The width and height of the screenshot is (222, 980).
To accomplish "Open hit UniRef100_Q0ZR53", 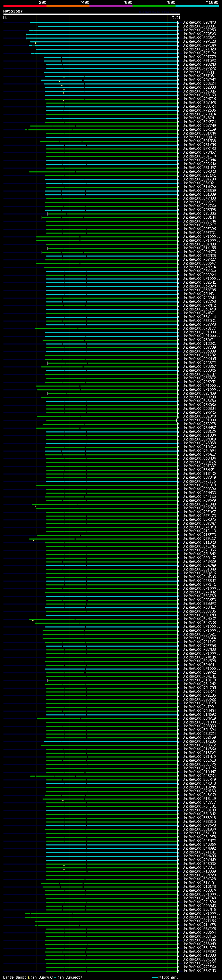I will [x=199, y=30].
